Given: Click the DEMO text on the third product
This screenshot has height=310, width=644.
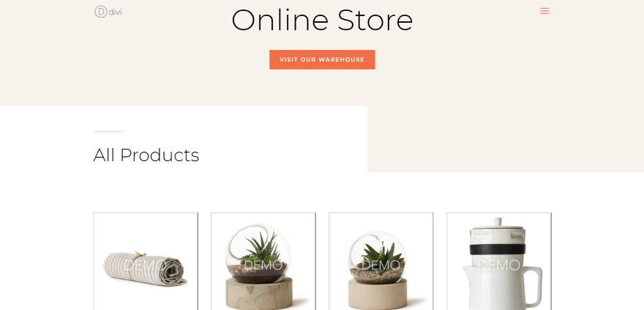Looking at the screenshot, I should (x=381, y=265).
